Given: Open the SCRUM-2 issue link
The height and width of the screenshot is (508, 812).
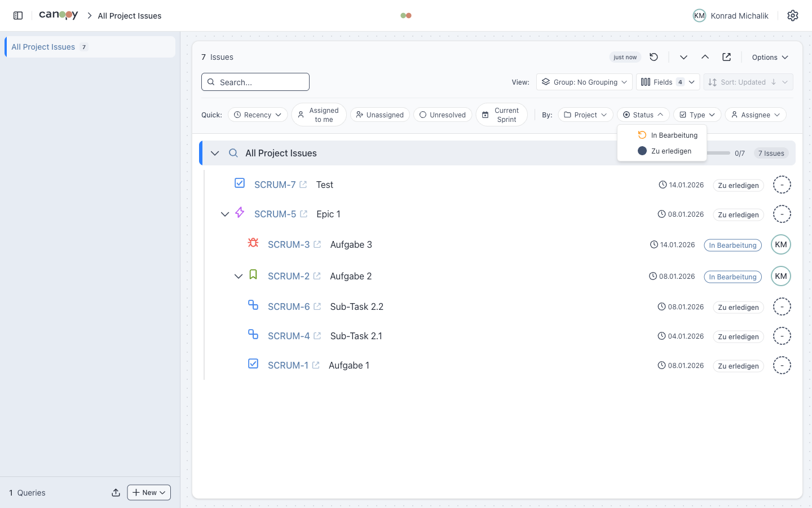Looking at the screenshot, I should [x=288, y=276].
